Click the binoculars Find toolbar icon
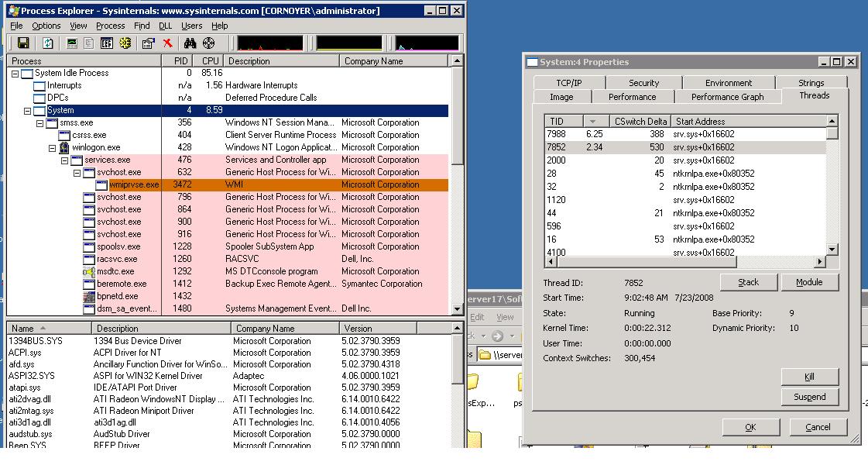 pos(190,43)
